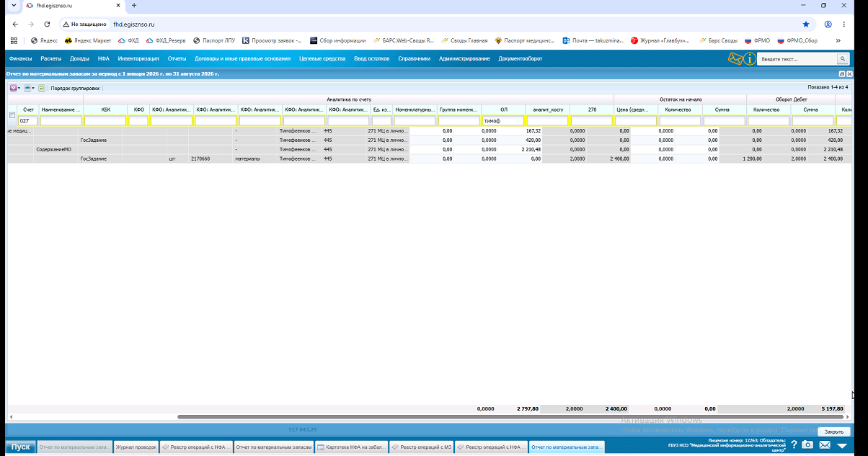Open the envelope messages icon in the bottom bar
Image resolution: width=868 pixels, height=456 pixels.
(x=825, y=445)
